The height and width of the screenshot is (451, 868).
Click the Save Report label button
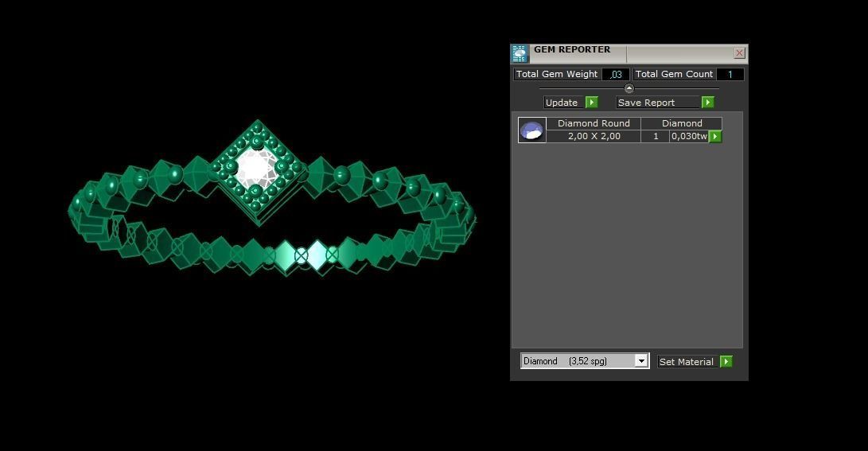click(658, 103)
